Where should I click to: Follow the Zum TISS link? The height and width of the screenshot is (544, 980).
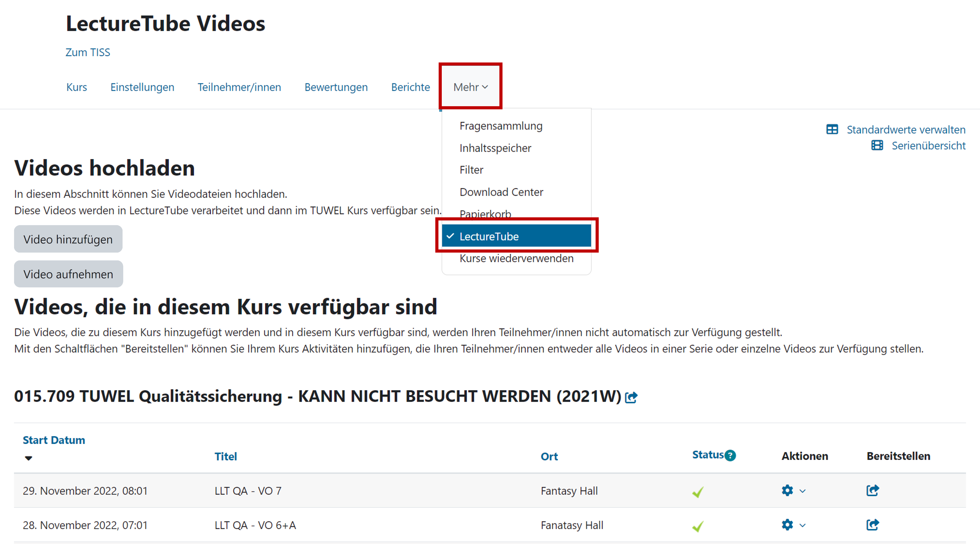88,52
